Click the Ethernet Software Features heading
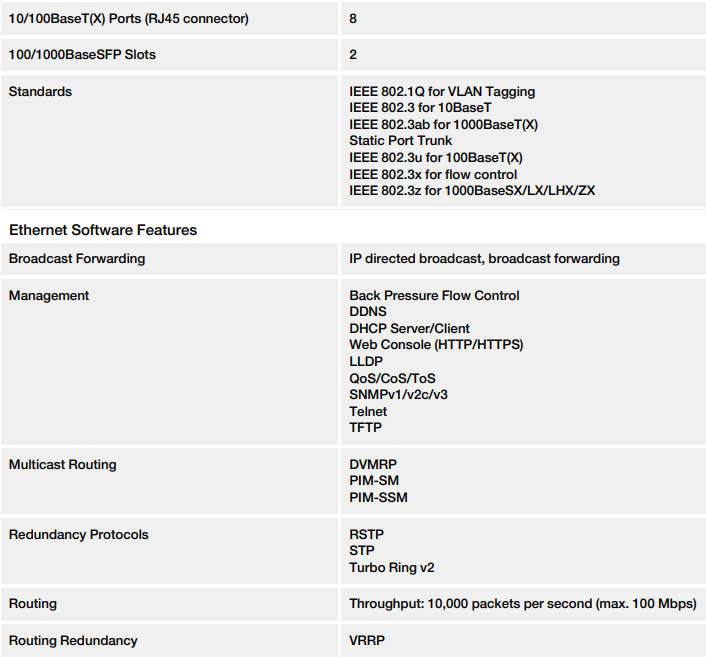 pos(103,230)
